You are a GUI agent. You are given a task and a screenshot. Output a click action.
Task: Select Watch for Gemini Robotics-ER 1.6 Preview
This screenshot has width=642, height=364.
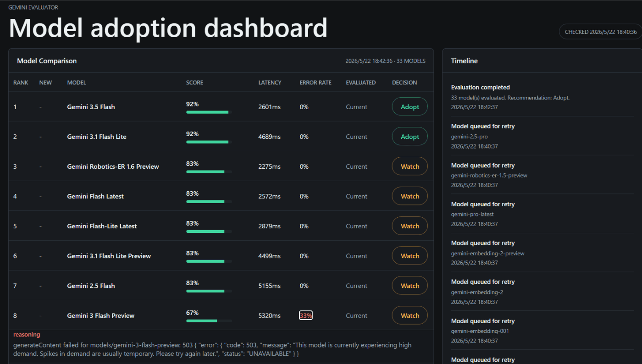coord(410,166)
